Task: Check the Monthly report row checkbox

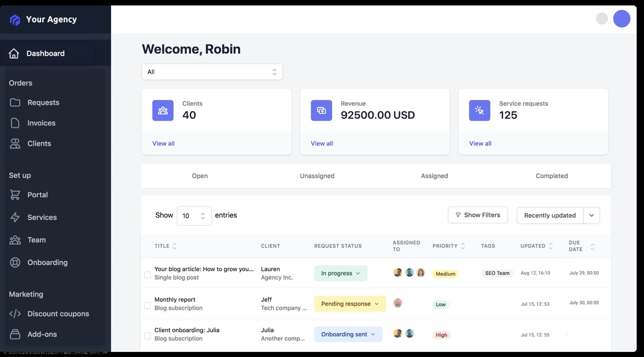Action: 147,305
